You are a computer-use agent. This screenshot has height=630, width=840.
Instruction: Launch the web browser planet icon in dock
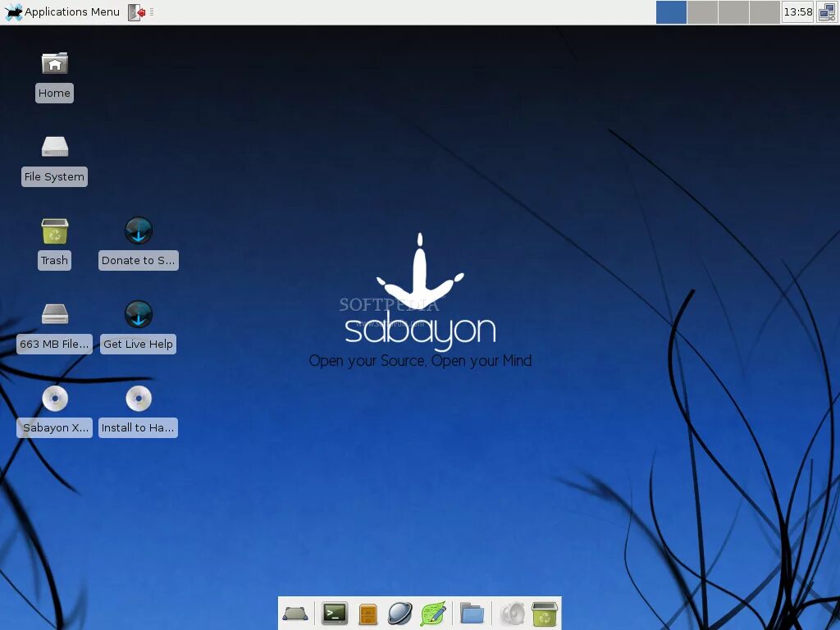[400, 614]
